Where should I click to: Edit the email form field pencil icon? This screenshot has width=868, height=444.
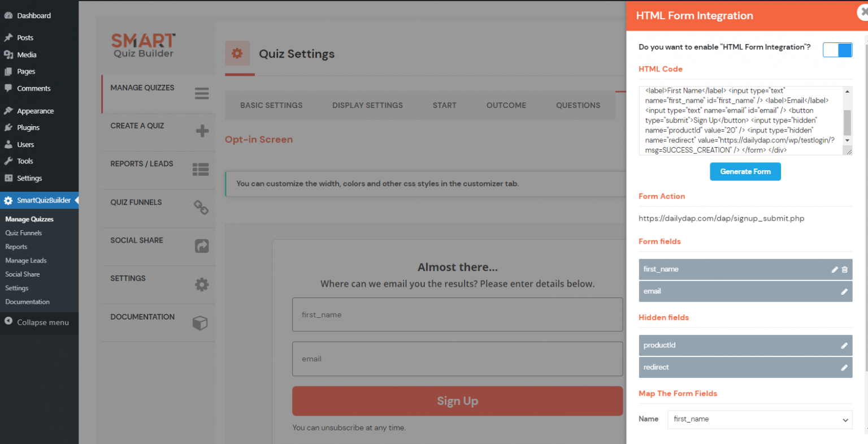[x=844, y=292]
